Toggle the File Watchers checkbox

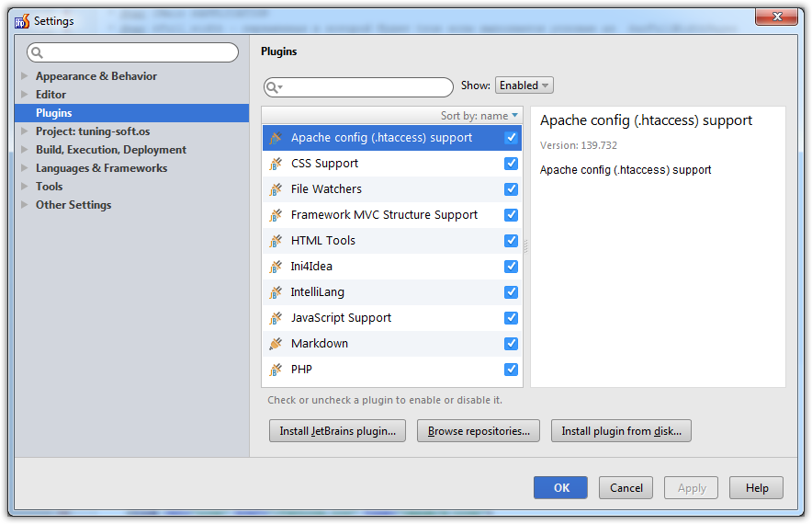click(511, 189)
